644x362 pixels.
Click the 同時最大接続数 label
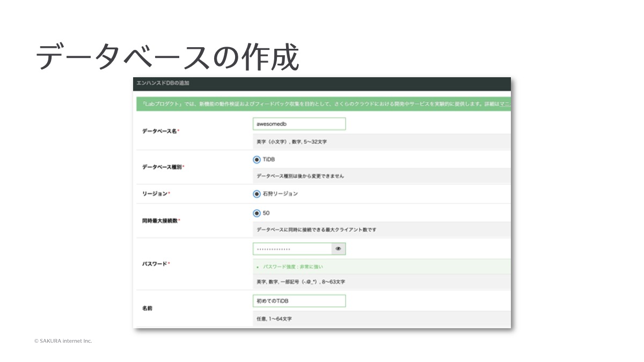pos(161,220)
